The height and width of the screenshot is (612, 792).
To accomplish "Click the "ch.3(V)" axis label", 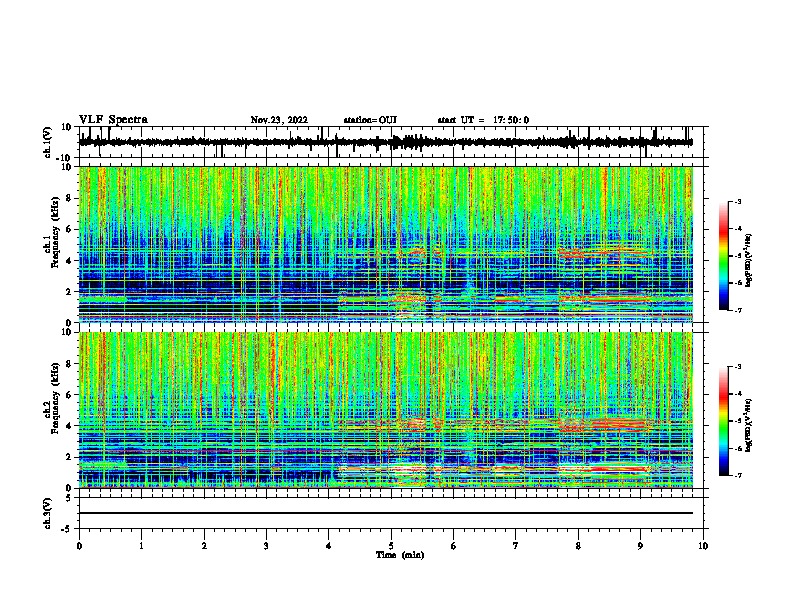I will click(48, 513).
